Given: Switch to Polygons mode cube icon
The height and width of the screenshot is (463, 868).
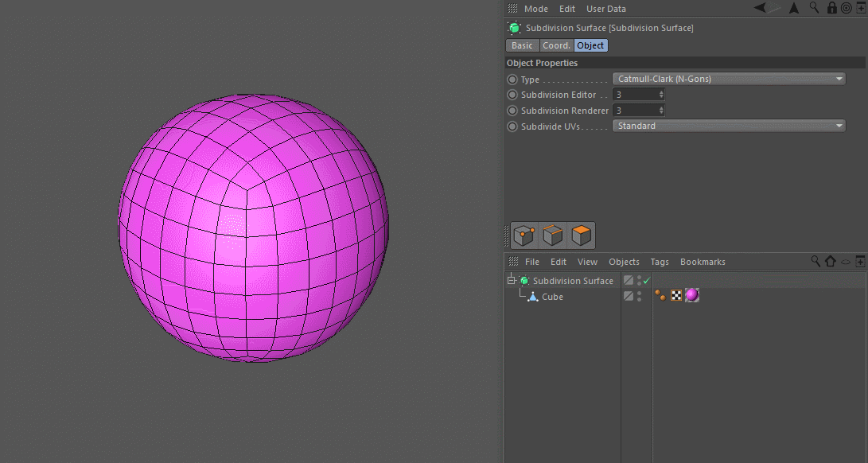Looking at the screenshot, I should click(x=582, y=235).
